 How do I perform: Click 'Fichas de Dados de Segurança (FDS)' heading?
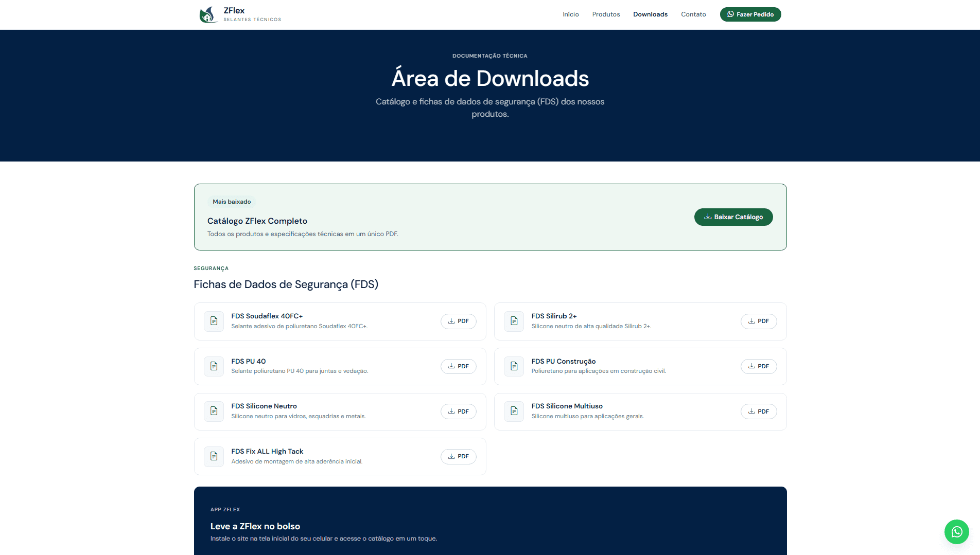[286, 284]
